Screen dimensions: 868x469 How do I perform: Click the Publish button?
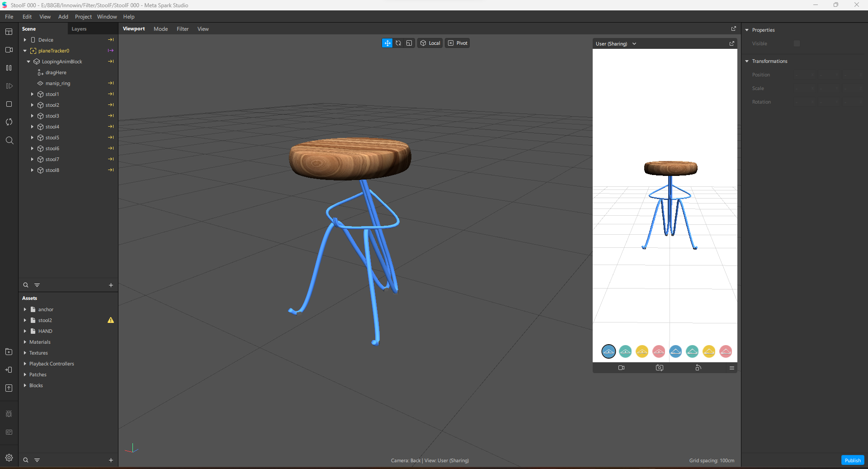click(853, 460)
